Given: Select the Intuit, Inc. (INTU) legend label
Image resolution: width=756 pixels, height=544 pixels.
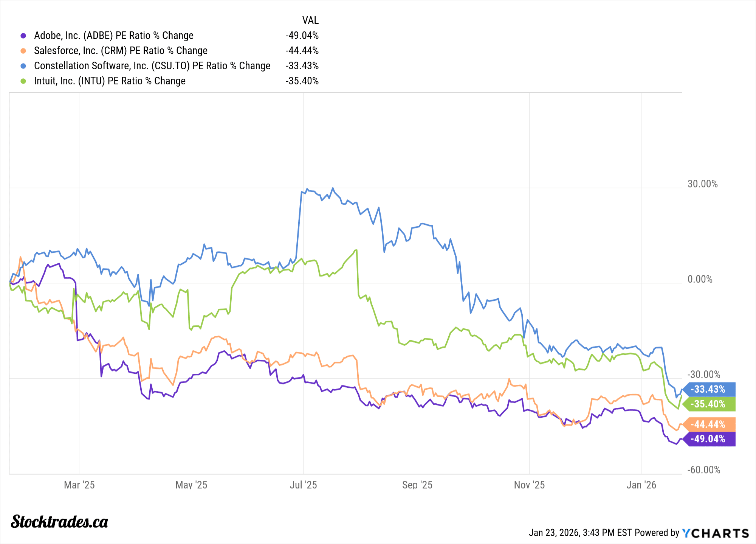Looking at the screenshot, I should (x=110, y=81).
